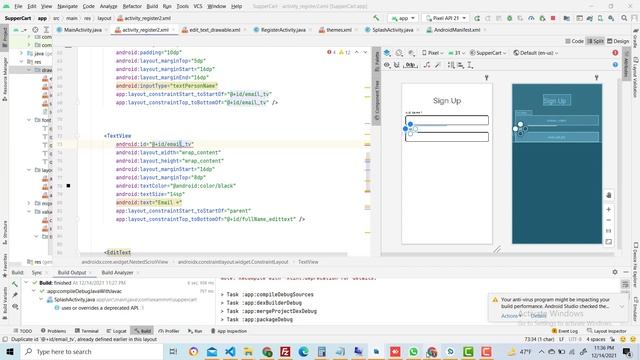Viewport: 640px width, 360px height.
Task: Click the blue help icon in design toolbar
Action: click(x=615, y=65)
